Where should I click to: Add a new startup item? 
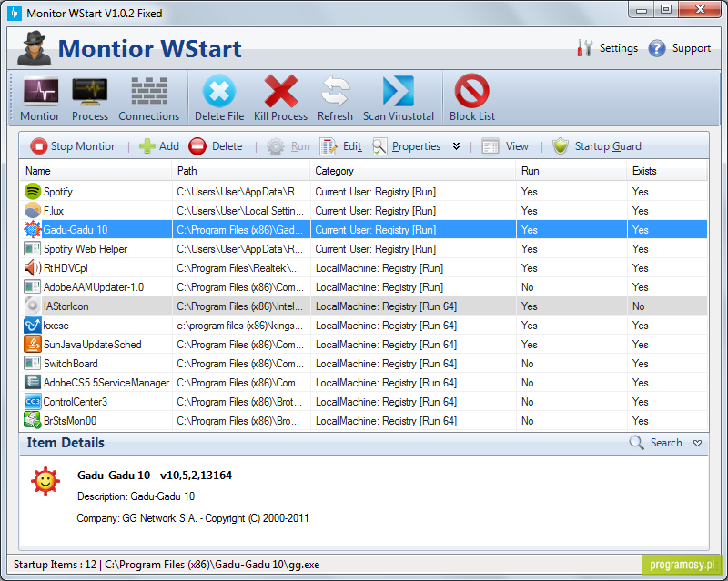point(158,146)
